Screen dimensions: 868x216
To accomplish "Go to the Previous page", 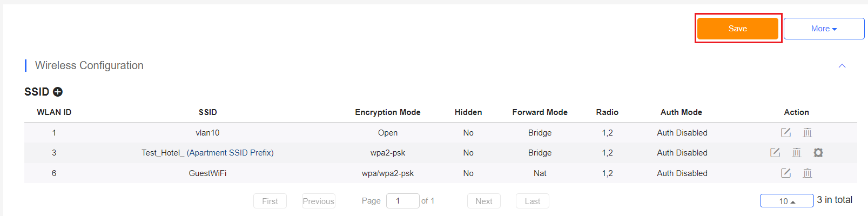I will 319,201.
